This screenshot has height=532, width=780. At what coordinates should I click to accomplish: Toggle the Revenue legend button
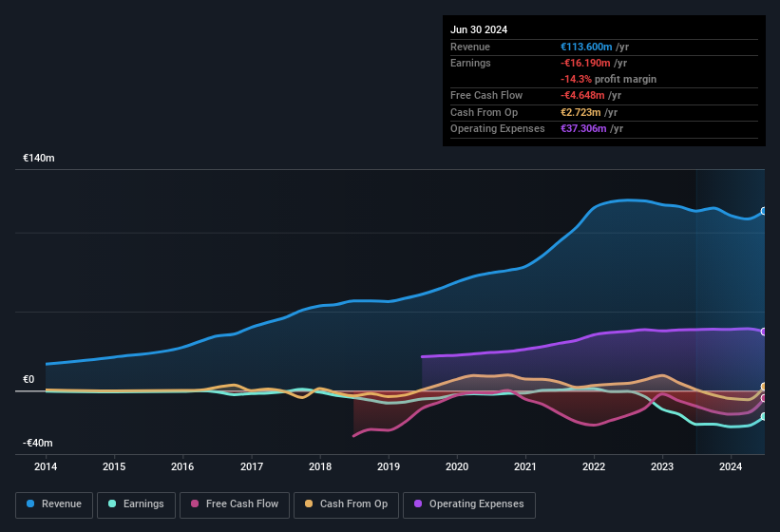click(54, 504)
